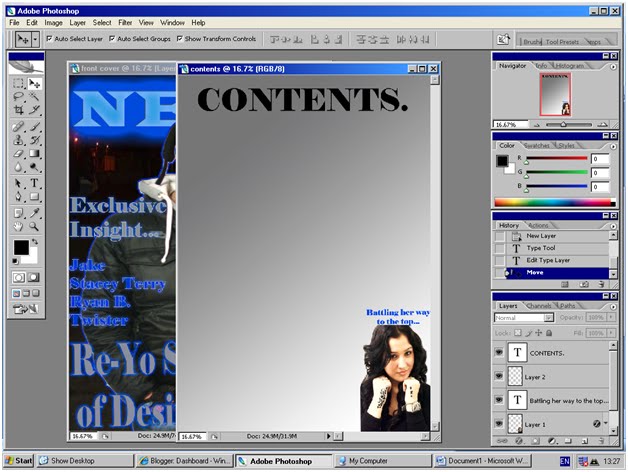Select the Hand tool
The height and width of the screenshot is (472, 628).
click(18, 226)
